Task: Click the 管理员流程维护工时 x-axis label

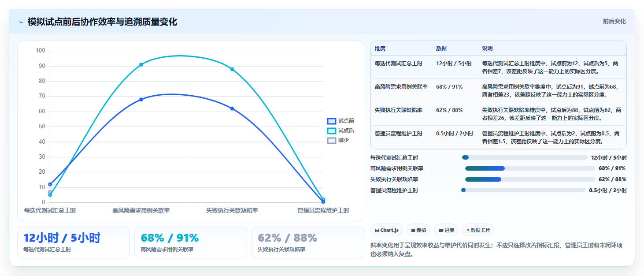Action: point(323,211)
